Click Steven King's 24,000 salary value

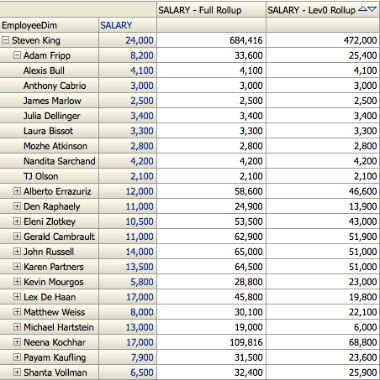point(139,40)
